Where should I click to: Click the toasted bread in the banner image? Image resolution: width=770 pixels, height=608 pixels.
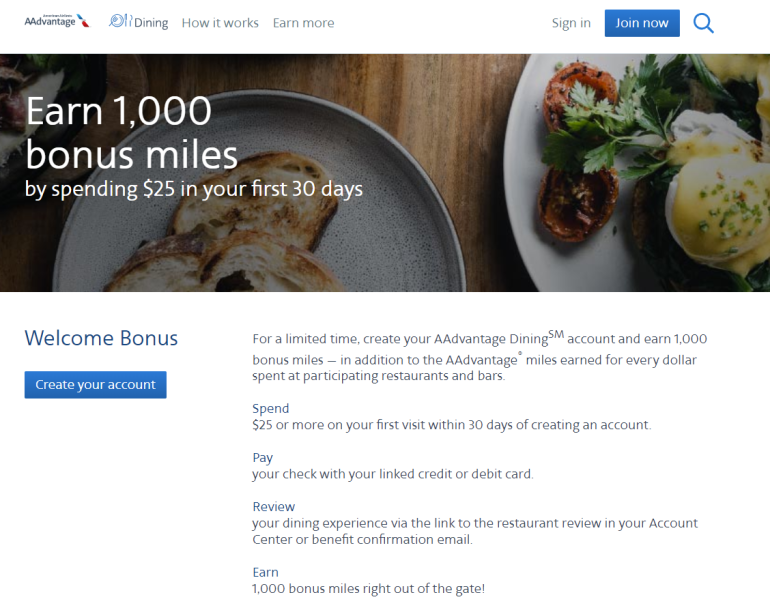click(250, 220)
